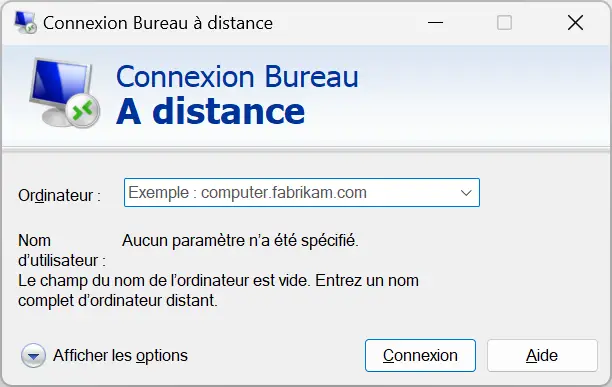Viewport: 612px width, 387px height.
Task: Close the Remote Desktop Connection dialog
Action: tap(575, 23)
